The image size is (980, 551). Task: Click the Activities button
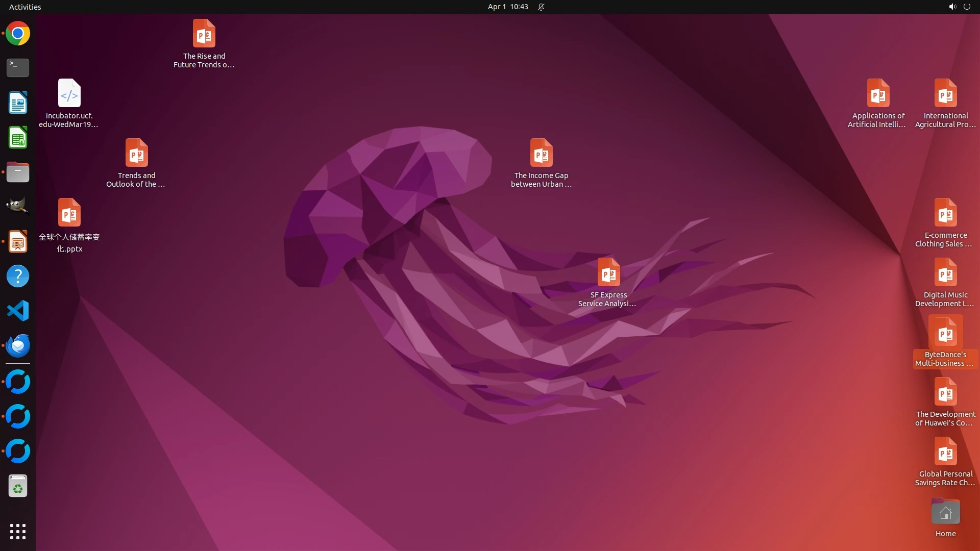coord(25,7)
